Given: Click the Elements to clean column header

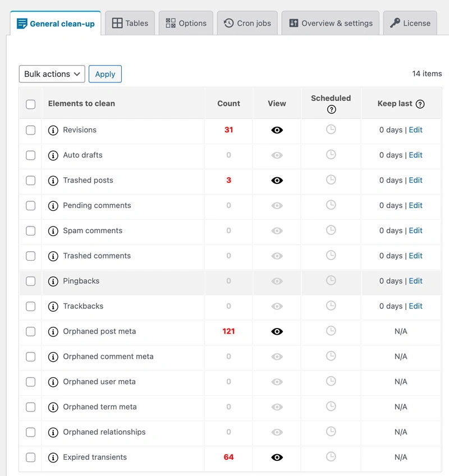Looking at the screenshot, I should [x=81, y=104].
